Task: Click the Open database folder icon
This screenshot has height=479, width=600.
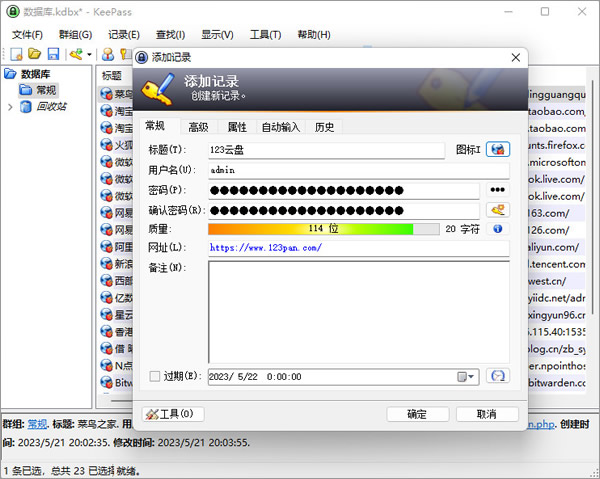Action: pyautogui.click(x=35, y=54)
